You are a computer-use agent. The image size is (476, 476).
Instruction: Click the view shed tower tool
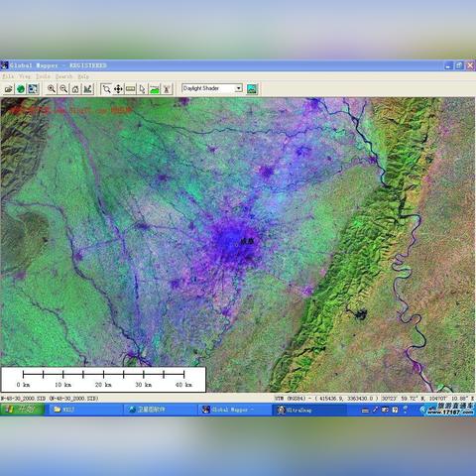point(167,89)
